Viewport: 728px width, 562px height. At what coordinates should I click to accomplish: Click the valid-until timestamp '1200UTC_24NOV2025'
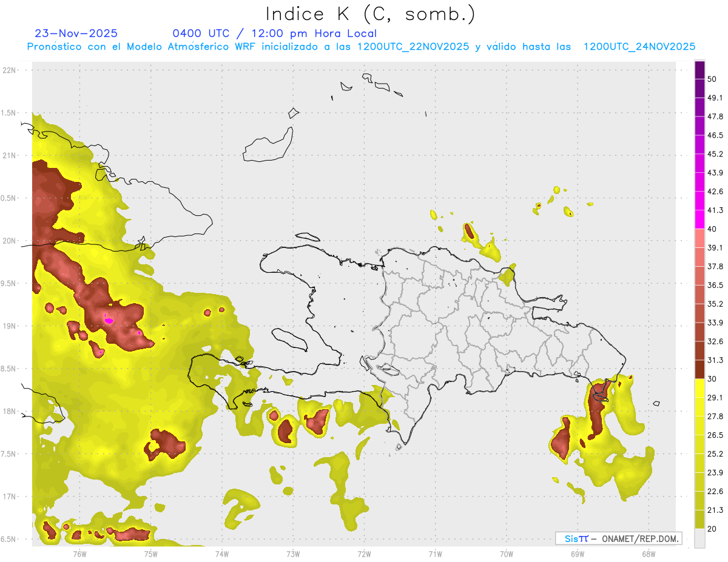point(639,47)
